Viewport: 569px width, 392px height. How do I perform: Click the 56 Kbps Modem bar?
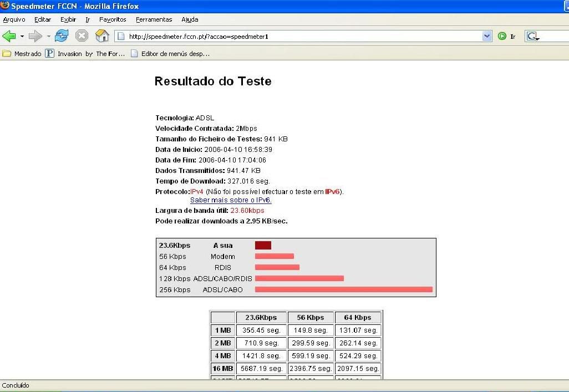(275, 256)
